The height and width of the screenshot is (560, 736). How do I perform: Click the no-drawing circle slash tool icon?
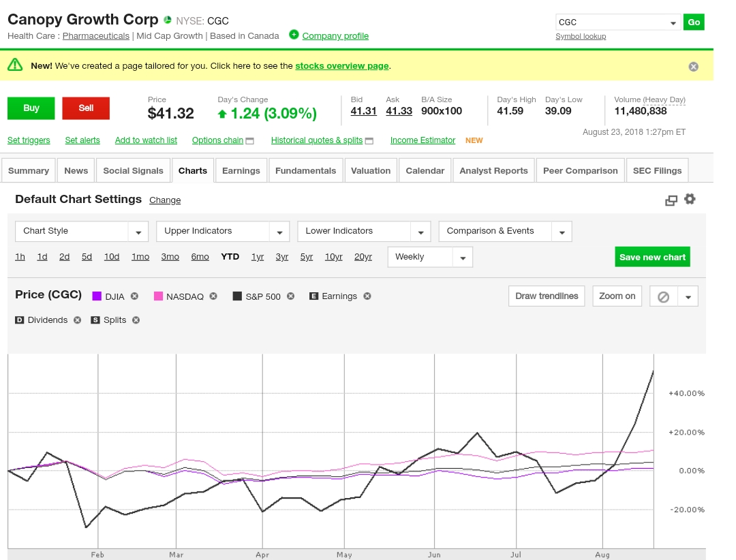coord(663,296)
